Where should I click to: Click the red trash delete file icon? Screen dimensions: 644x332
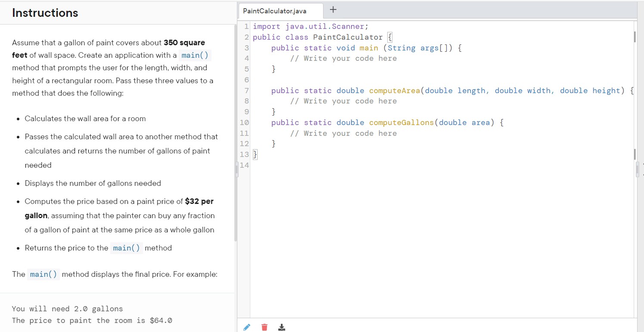point(264,327)
